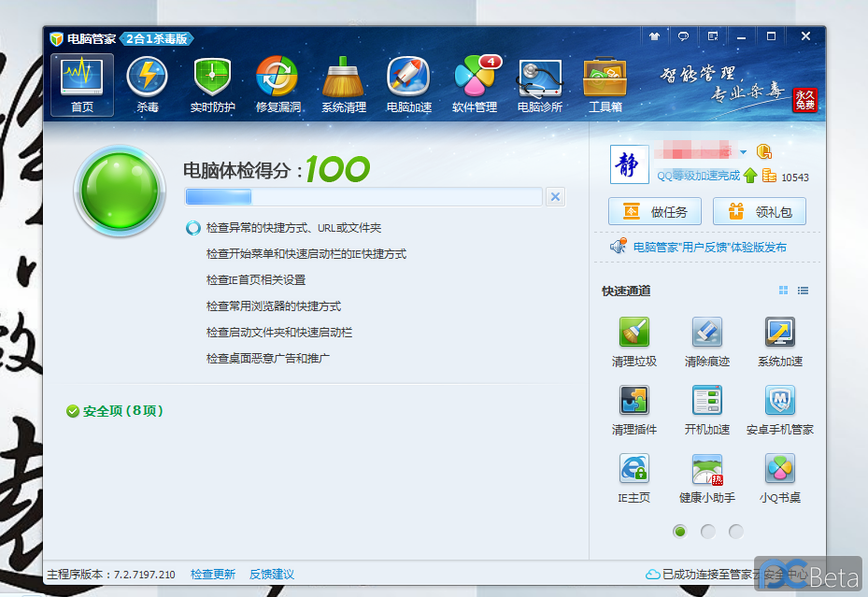Open 清理垃圾 quick shortcut
868x597 pixels.
pyautogui.click(x=633, y=342)
